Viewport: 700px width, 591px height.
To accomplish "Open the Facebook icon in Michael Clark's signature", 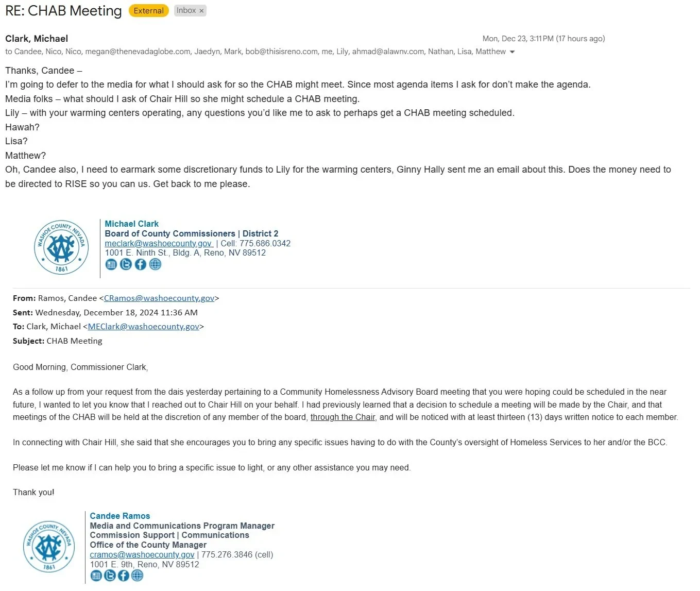I will pos(140,264).
